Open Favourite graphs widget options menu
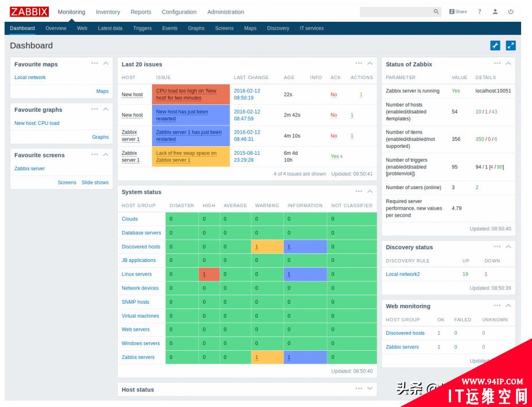 pyautogui.click(x=95, y=109)
